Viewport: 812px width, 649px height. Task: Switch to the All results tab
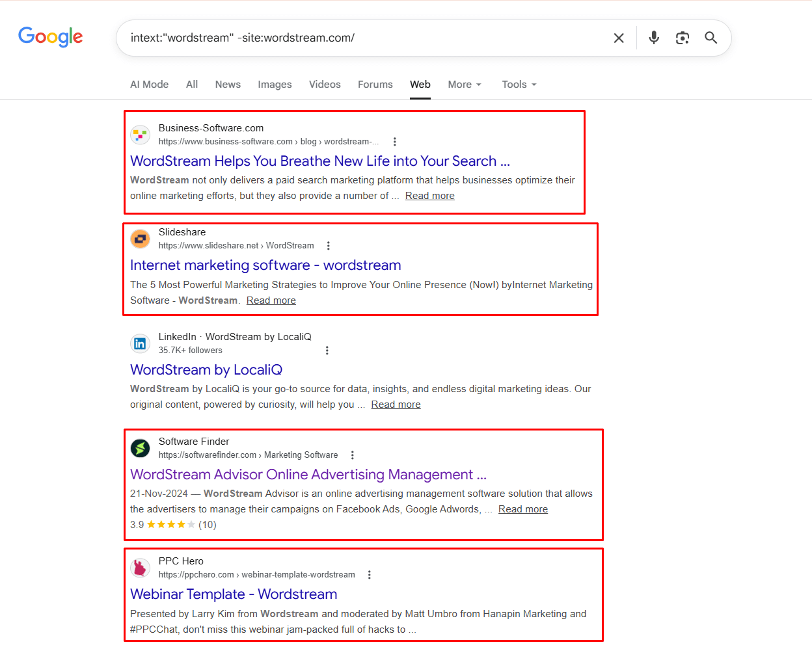point(192,85)
